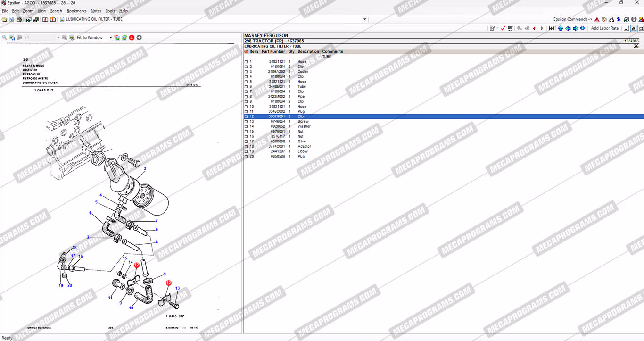Open the Fit To Window zoom dropdown
Screen dimensions: 644x341
click(111, 37)
